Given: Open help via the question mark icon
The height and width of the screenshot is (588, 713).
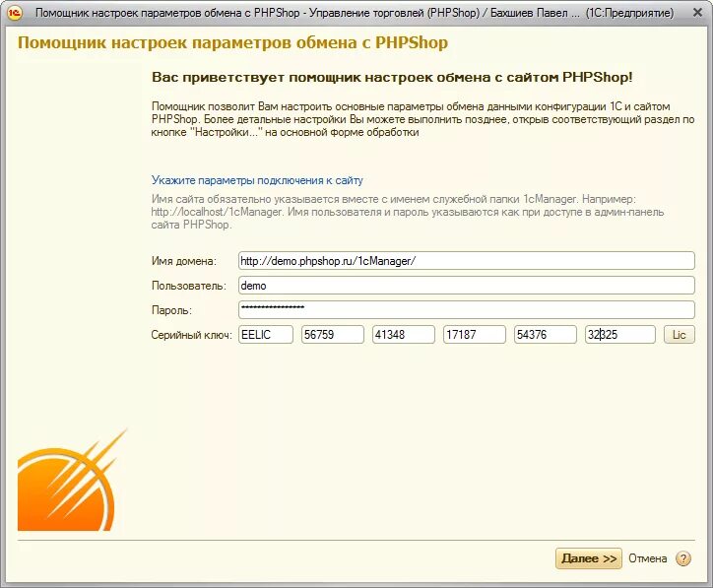Looking at the screenshot, I should coord(683,558).
